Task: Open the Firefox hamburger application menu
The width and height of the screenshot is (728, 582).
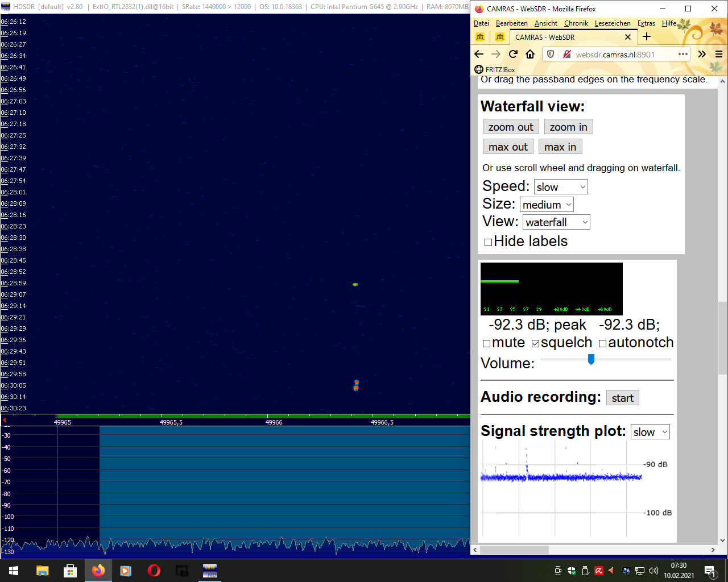Action: (x=719, y=54)
